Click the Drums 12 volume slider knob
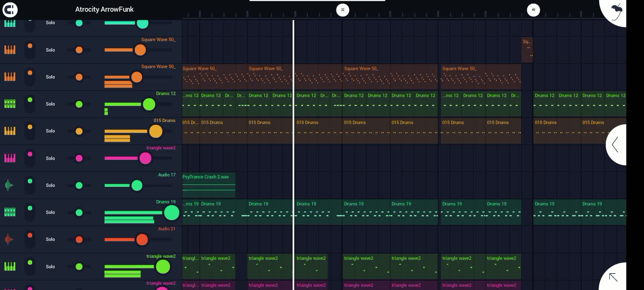This screenshot has height=290, width=644. [x=149, y=104]
